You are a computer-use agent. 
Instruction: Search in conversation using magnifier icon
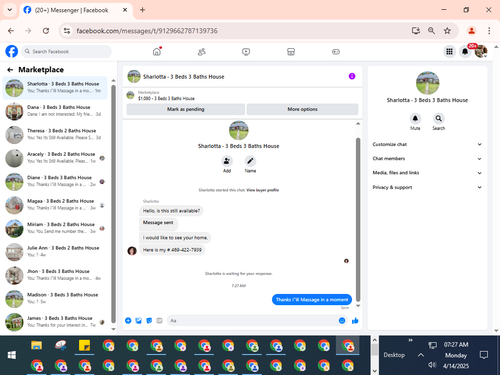(439, 118)
